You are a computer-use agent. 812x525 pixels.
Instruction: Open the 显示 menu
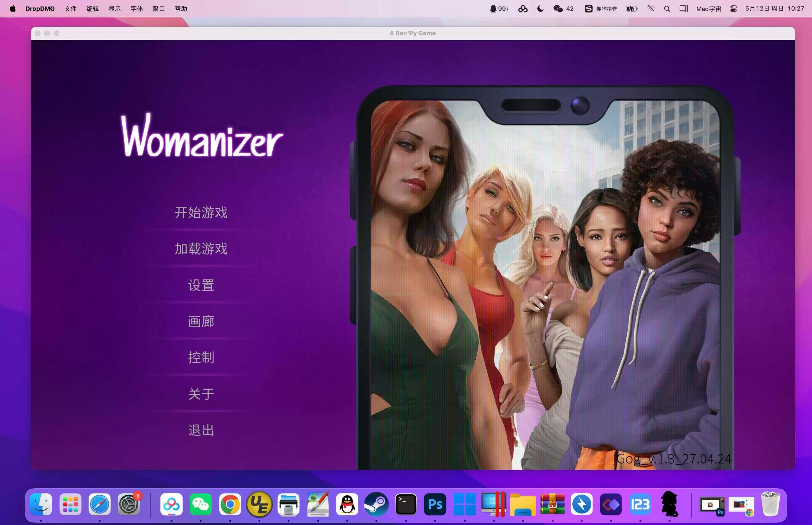114,8
